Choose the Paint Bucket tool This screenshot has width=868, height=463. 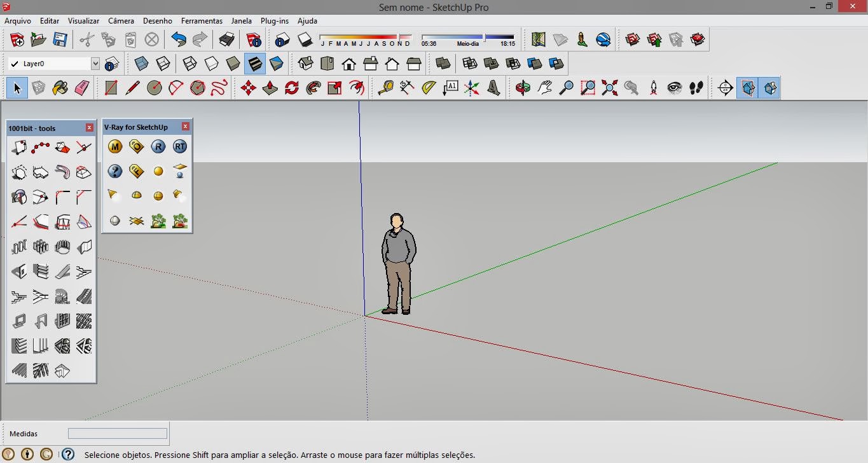pyautogui.click(x=60, y=88)
